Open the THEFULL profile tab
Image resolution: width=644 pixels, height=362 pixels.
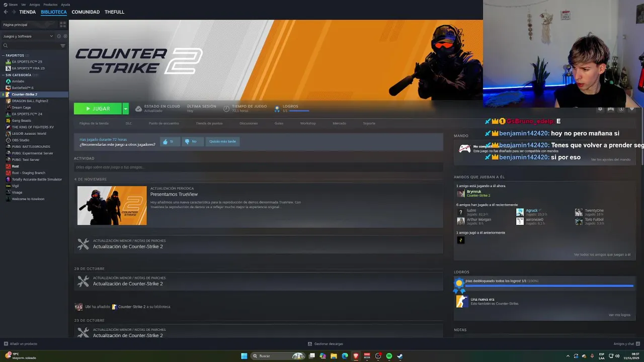coord(114,12)
